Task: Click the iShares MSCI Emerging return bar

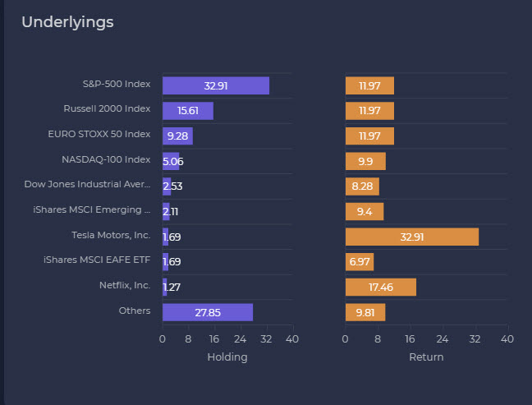Action: click(x=365, y=212)
